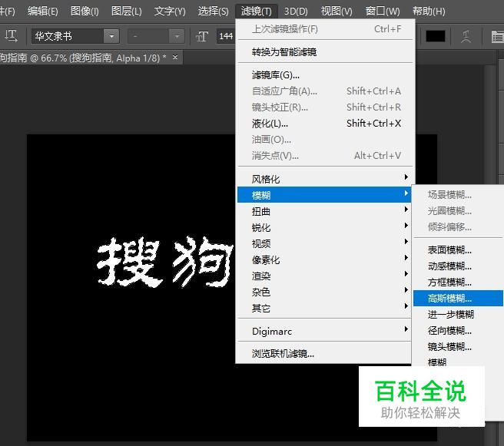The height and width of the screenshot is (446, 504).
Task: Toggle text orientation icon in options bar
Action: pyautogui.click(x=11, y=35)
